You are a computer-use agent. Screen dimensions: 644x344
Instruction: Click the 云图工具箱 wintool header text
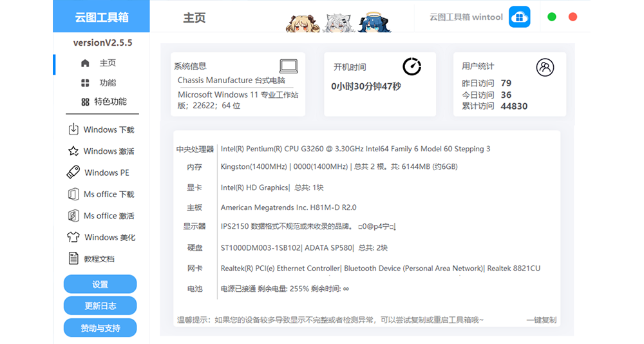coord(466,17)
